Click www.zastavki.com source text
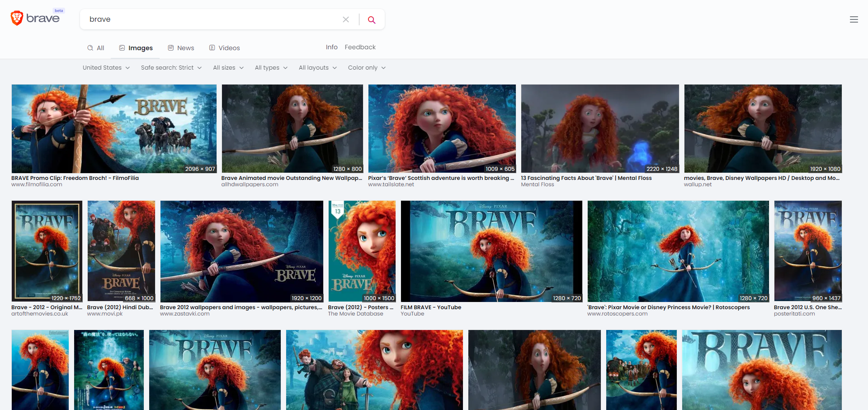Screen dimensions: 868x410 [184, 314]
